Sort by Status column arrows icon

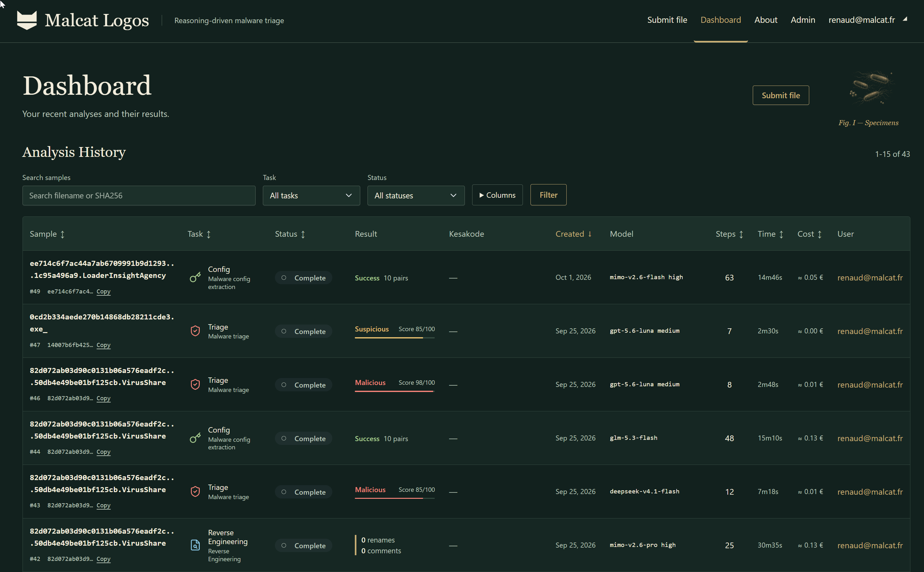tap(303, 234)
